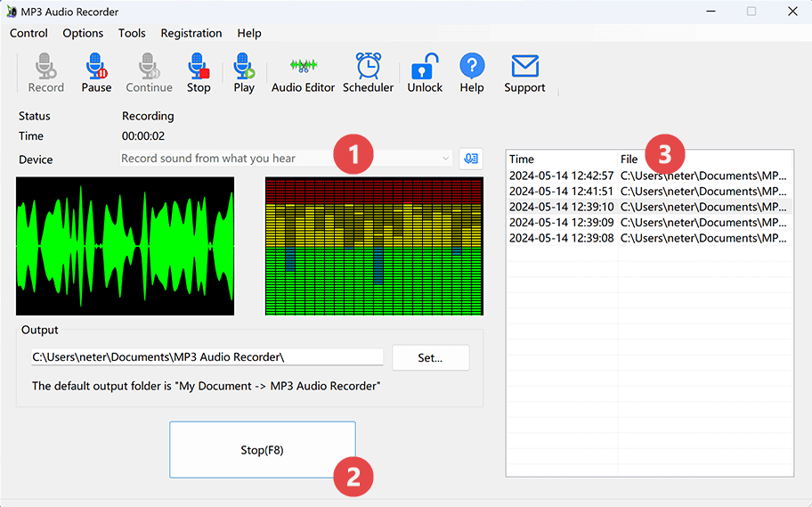The width and height of the screenshot is (812, 507).
Task: Select the recording from 2024-05-14 12:39:08
Action: click(649, 238)
